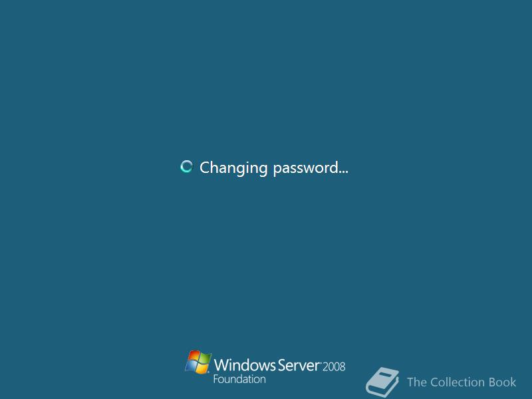Click the "Changing password..." status message
Viewport: 532px width, 399px height.
coord(274,168)
